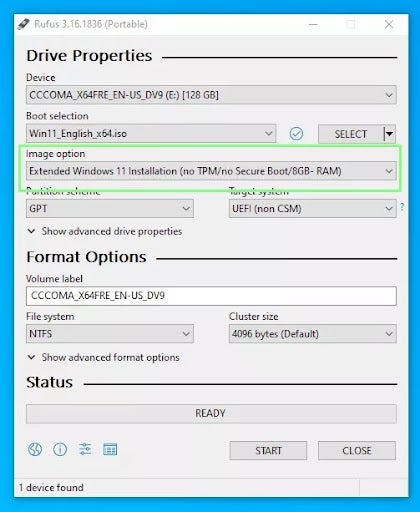Screen dimensions: 420x512
Task: Click the 'Cluster size' label
Action: pos(253,316)
